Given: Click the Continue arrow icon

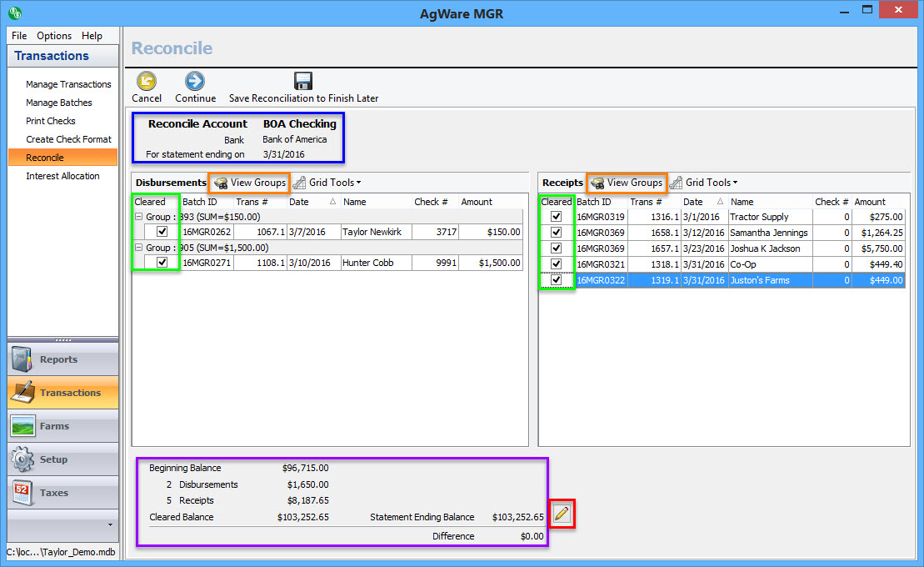Looking at the screenshot, I should (195, 81).
